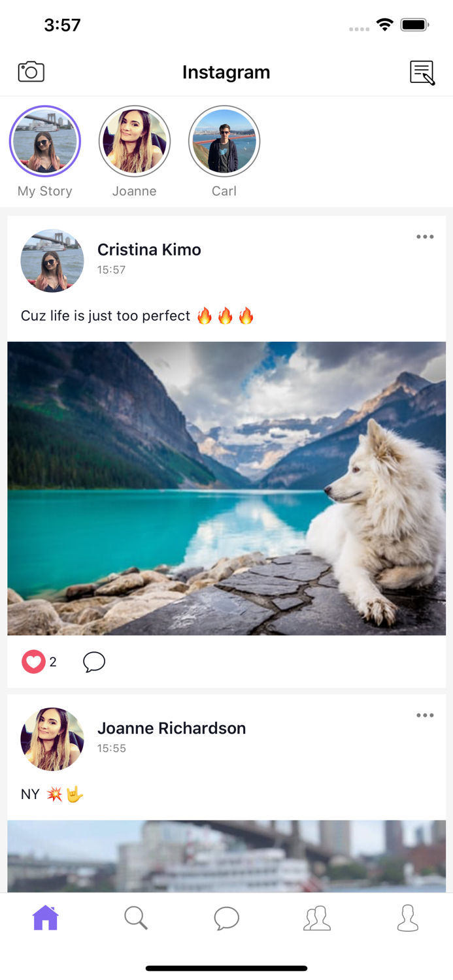Image resolution: width=453 pixels, height=980 pixels.
Task: View Carl's story circle
Action: 224,141
